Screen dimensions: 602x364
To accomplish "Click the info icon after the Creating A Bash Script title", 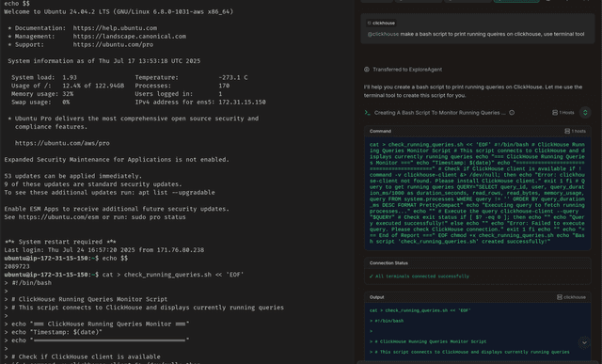I will 512,113.
